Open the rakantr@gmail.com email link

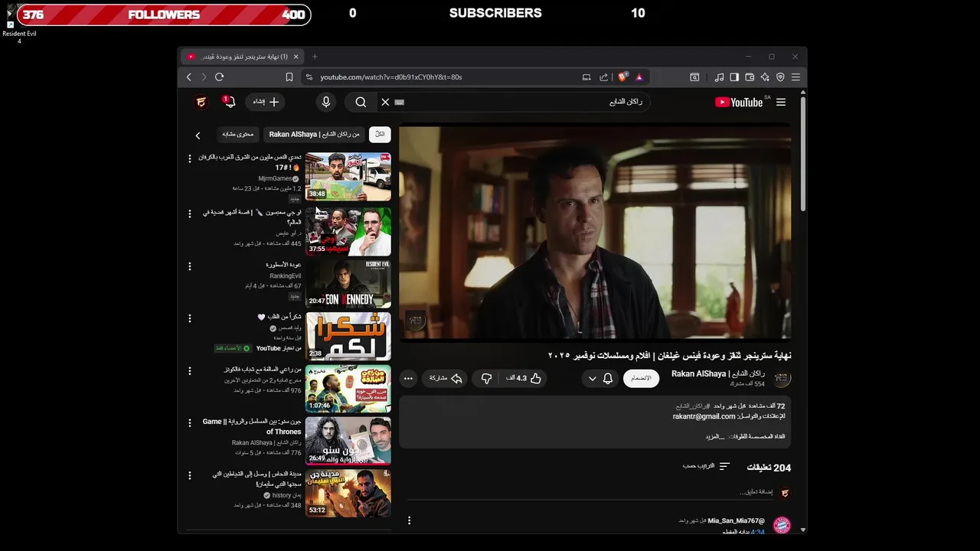coord(704,416)
